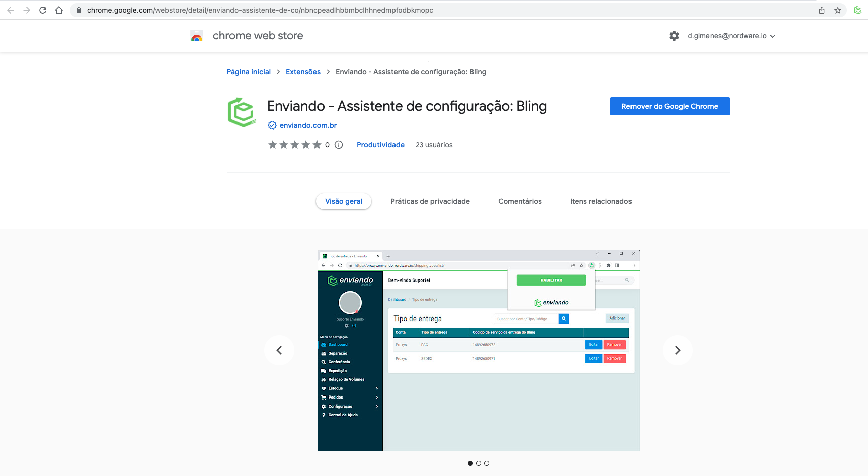Visit the enviando.com.br publisher link

308,125
